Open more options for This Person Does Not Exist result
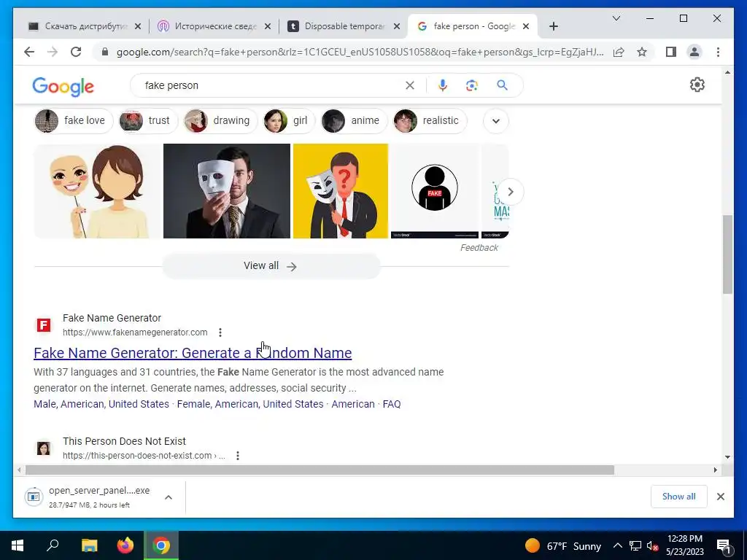 pos(238,456)
